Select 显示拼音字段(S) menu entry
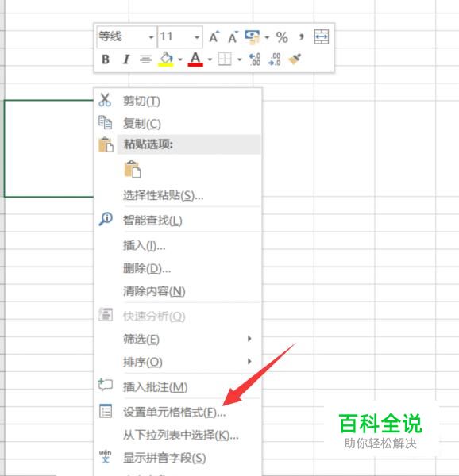Image resolution: width=459 pixels, height=476 pixels. tap(178, 458)
